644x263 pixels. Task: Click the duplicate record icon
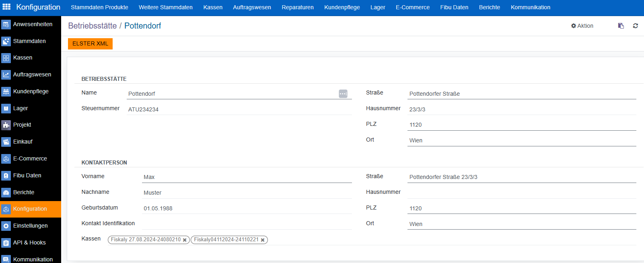[621, 26]
